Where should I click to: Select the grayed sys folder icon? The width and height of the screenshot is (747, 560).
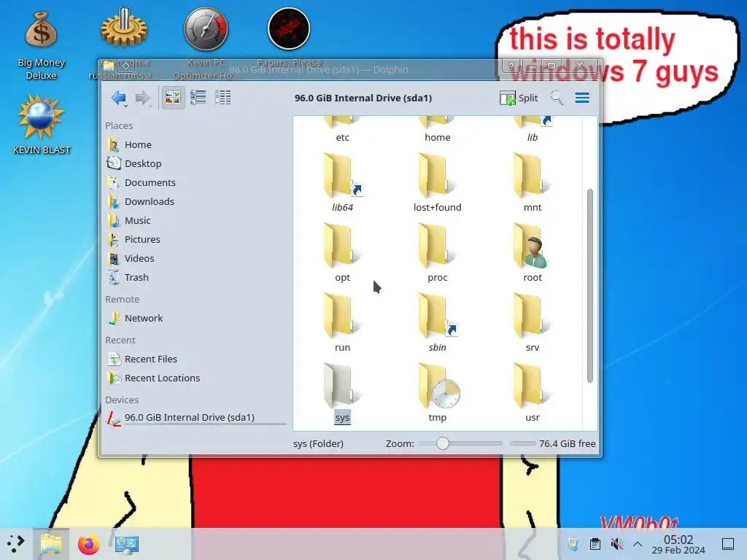[x=341, y=386]
